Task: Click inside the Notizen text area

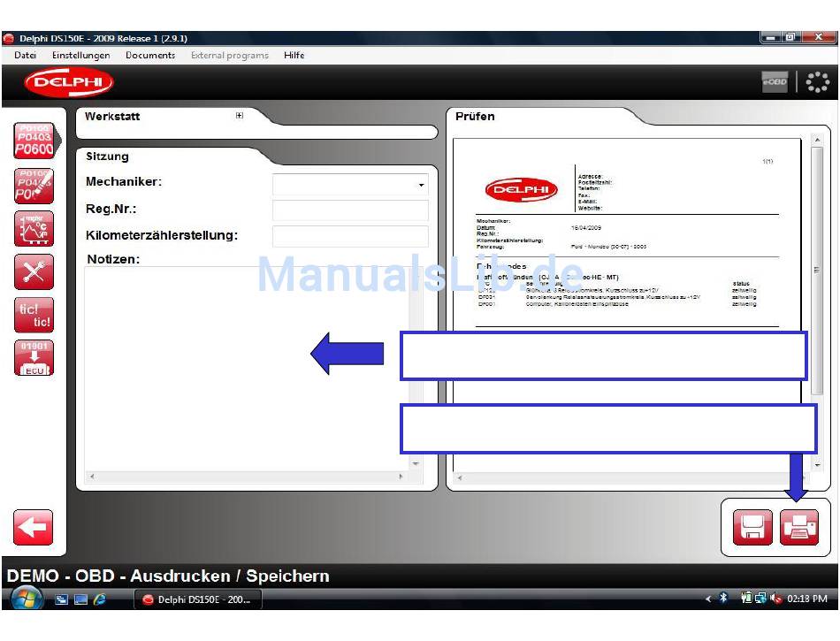Action: coord(247,369)
